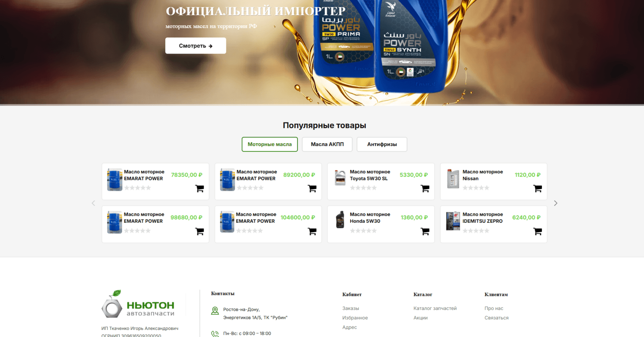Rate the IDEMITSU ZEPRO oil with stars
This screenshot has height=337, width=644.
[476, 231]
